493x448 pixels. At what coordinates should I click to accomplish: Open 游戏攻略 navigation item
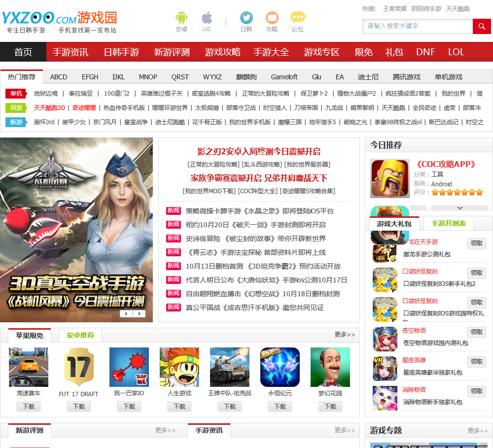coord(223,52)
